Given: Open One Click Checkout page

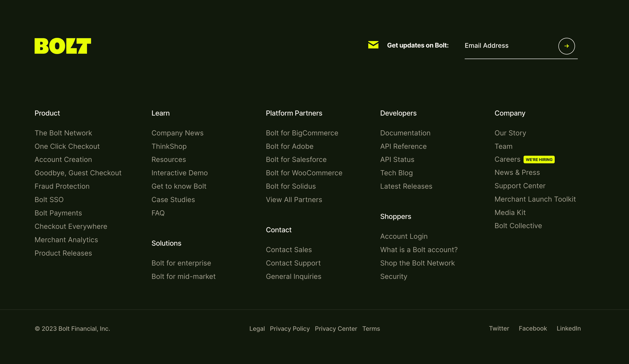Looking at the screenshot, I should (67, 146).
